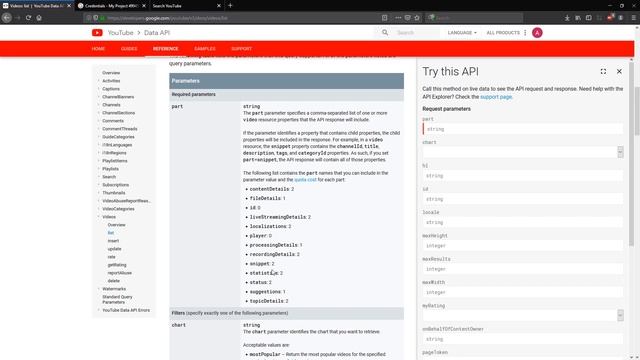This screenshot has width=640, height=360.
Task: Click ALL PRODUCTS in the header
Action: coord(503,33)
